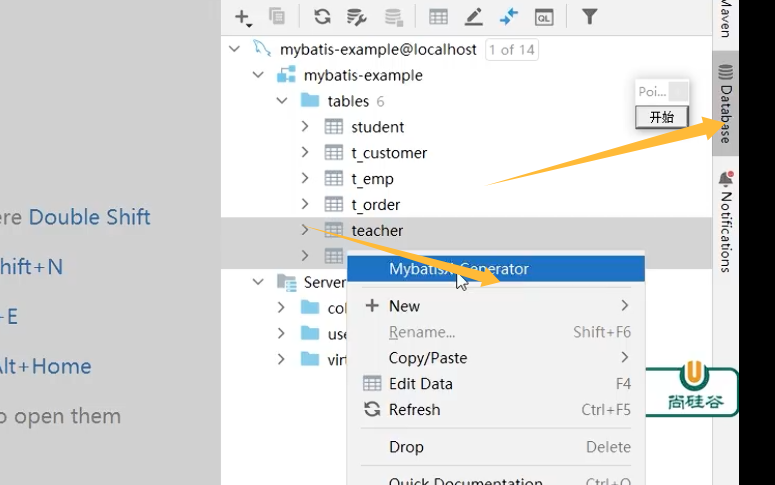Collapse the tables folder

tap(282, 101)
